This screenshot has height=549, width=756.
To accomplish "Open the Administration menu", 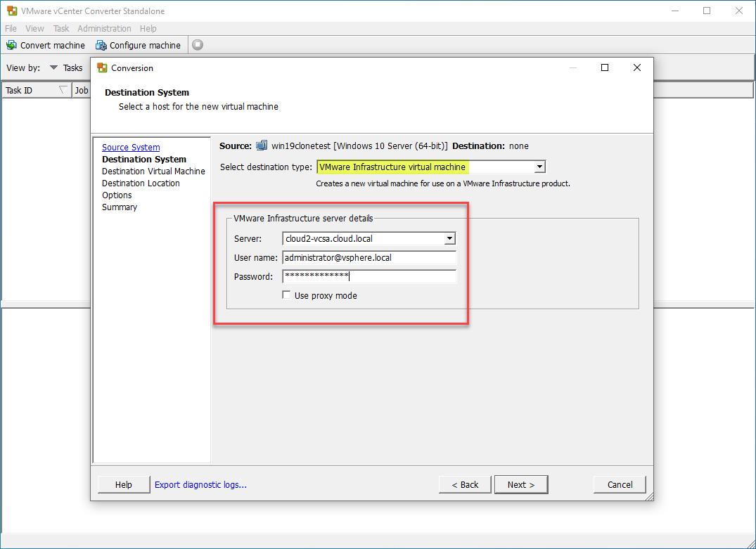I will [x=104, y=28].
